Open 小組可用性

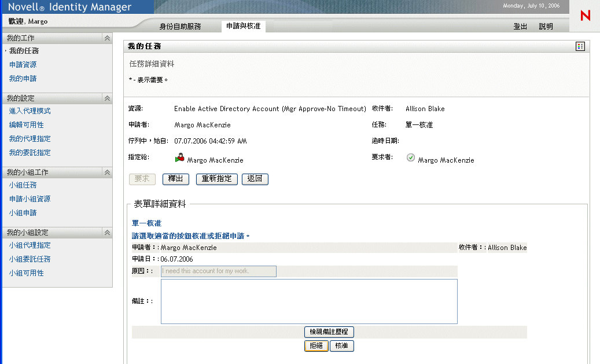pyautogui.click(x=27, y=273)
